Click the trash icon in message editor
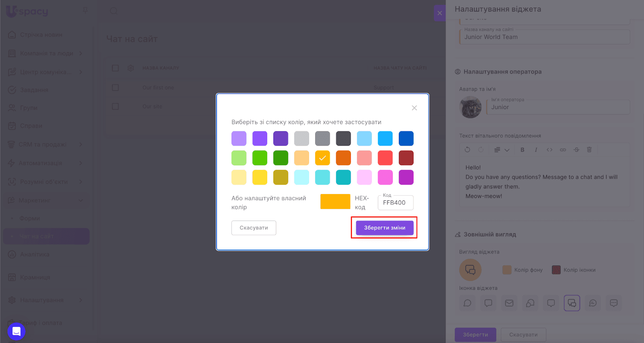This screenshot has width=644, height=343. pos(589,150)
